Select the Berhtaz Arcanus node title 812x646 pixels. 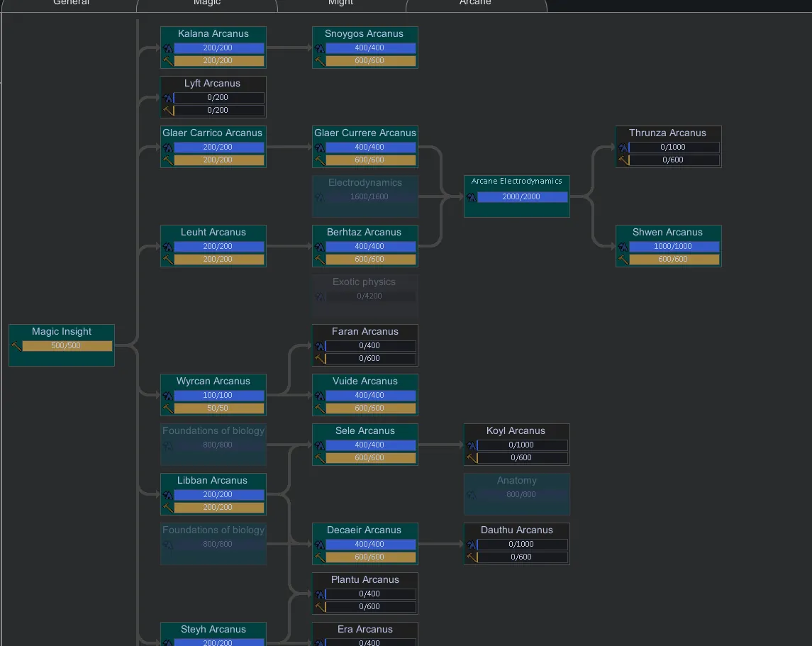(364, 232)
